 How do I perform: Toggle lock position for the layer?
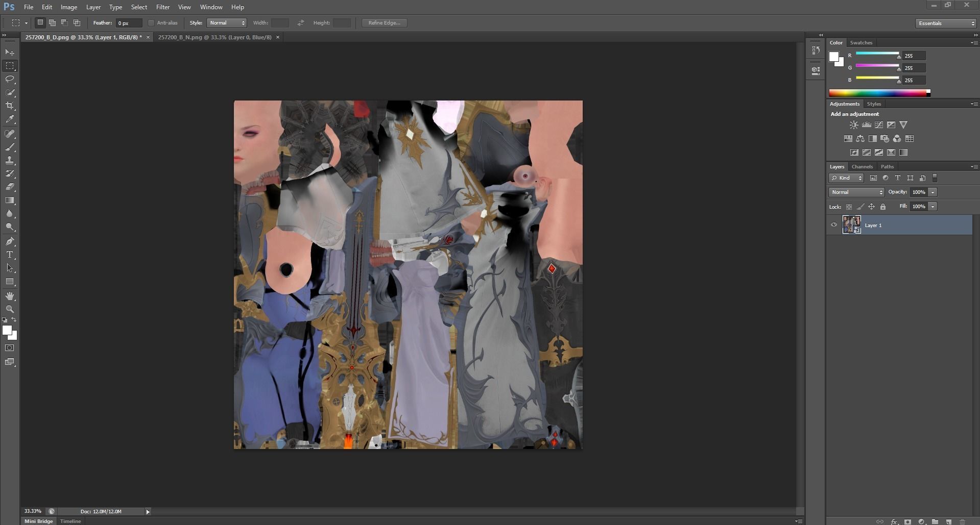[872, 207]
